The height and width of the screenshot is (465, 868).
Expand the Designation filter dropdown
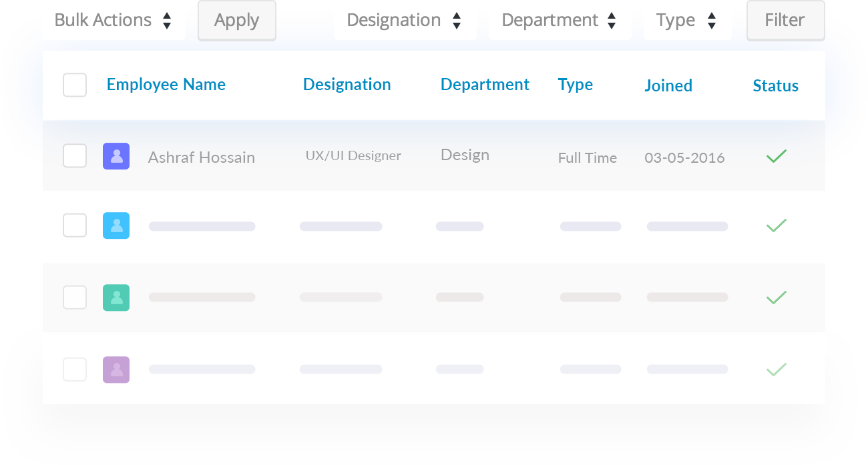405,20
